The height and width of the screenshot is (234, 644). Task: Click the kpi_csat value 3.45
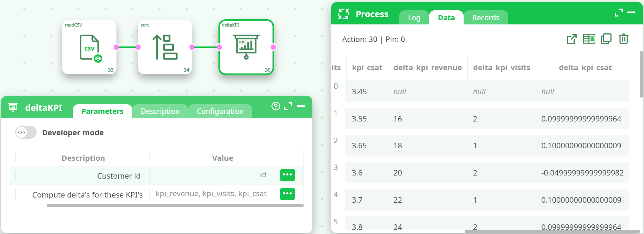[359, 92]
